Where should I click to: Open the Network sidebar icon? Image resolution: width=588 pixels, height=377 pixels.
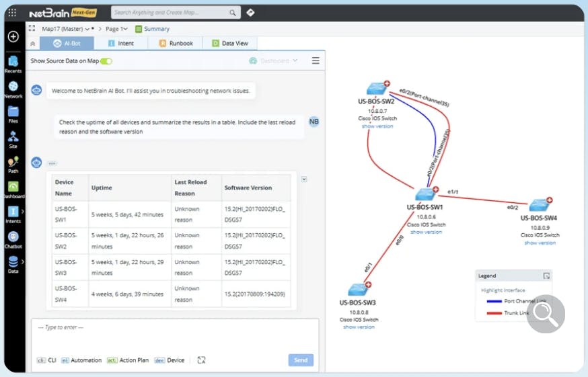(x=13, y=90)
